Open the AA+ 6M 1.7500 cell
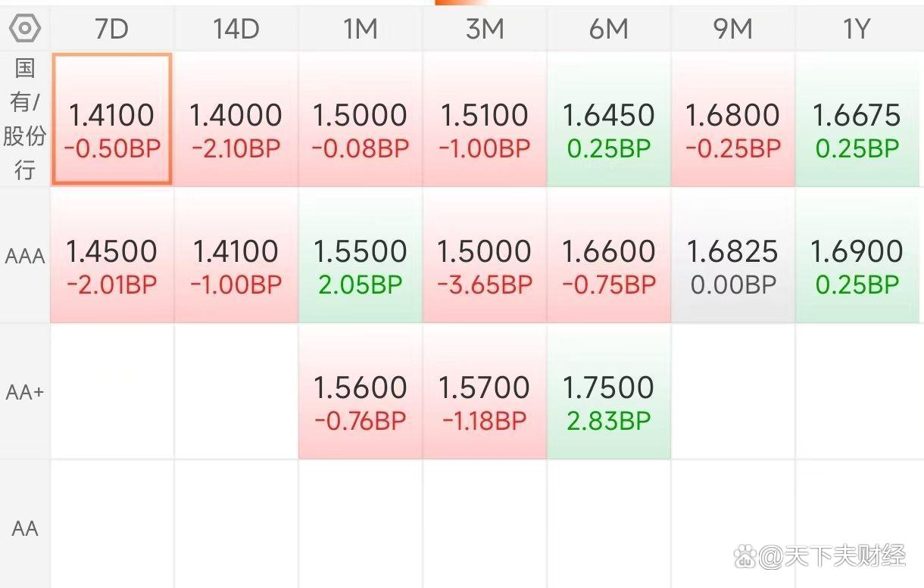Image resolution: width=924 pixels, height=588 pixels. pyautogui.click(x=609, y=392)
